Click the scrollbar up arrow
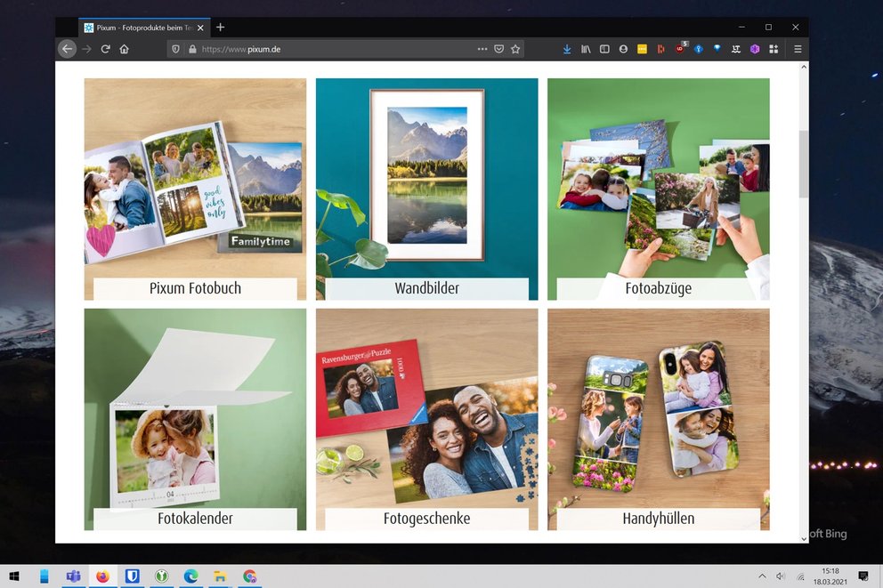Image resolution: width=883 pixels, height=588 pixels. click(x=804, y=67)
